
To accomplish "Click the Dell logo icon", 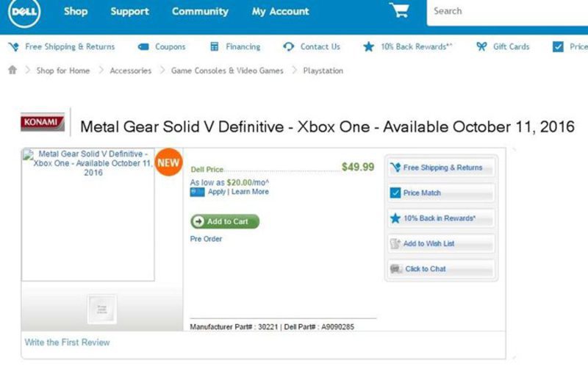I will point(24,12).
